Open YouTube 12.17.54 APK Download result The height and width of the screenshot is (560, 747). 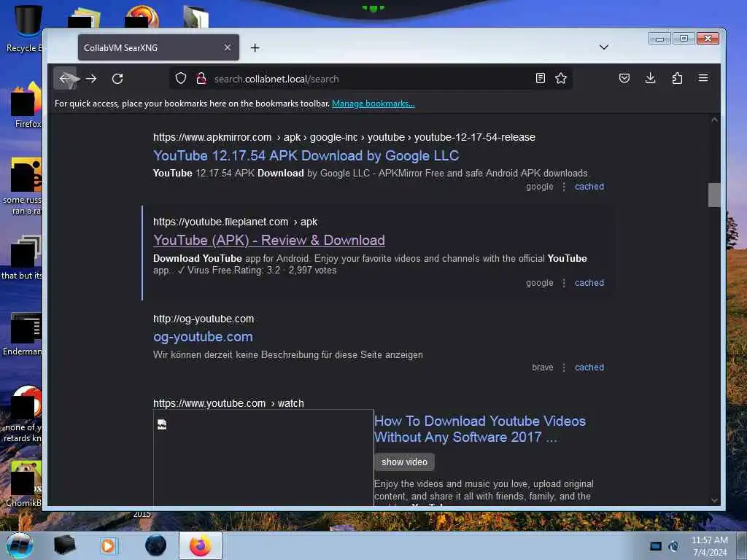[306, 156]
